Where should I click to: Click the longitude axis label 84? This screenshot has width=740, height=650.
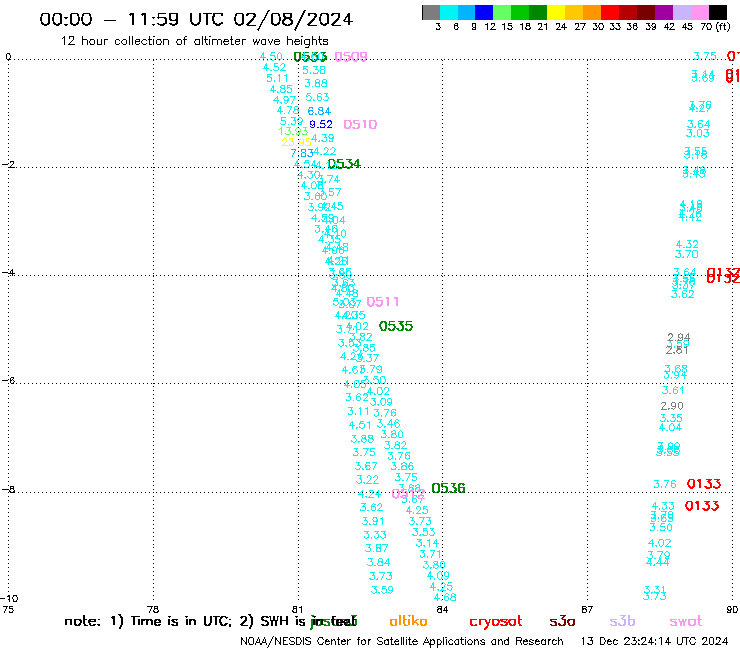pyautogui.click(x=442, y=609)
